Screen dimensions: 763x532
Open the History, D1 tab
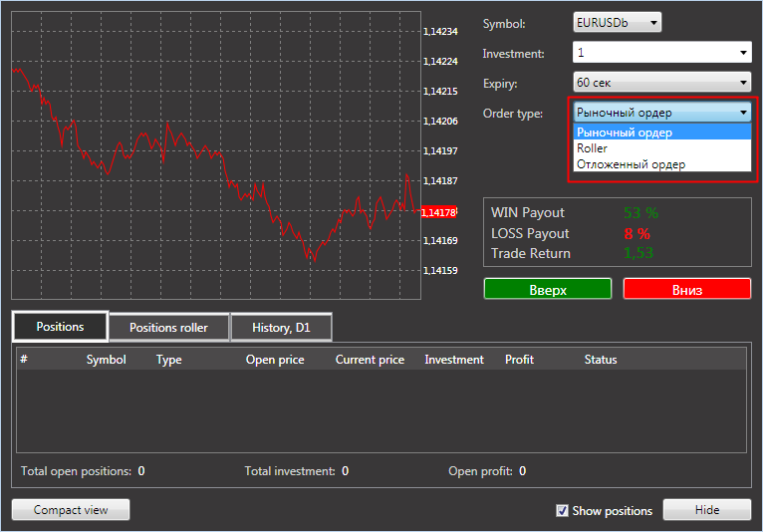click(x=281, y=328)
